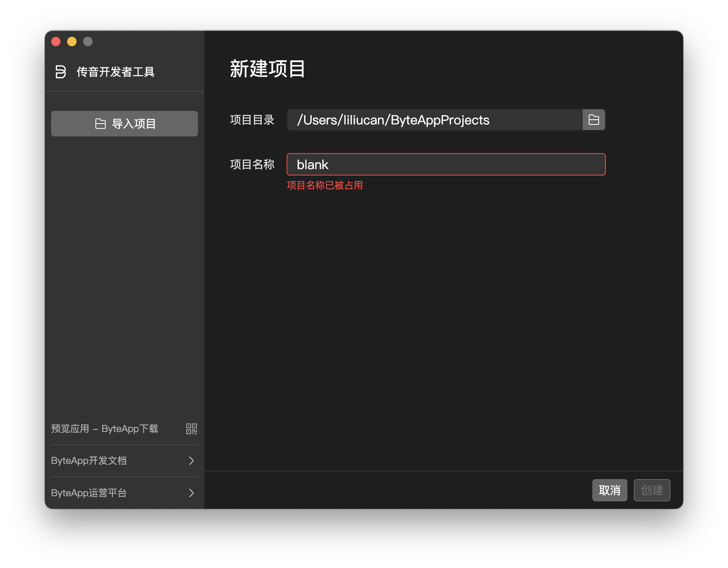Viewport: 728px width, 568px height.
Task: Click the 项目目录 path field
Action: [x=435, y=120]
